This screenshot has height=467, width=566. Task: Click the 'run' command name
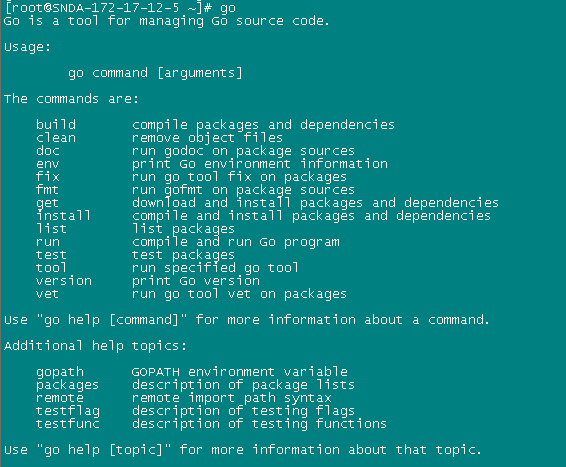(48, 242)
